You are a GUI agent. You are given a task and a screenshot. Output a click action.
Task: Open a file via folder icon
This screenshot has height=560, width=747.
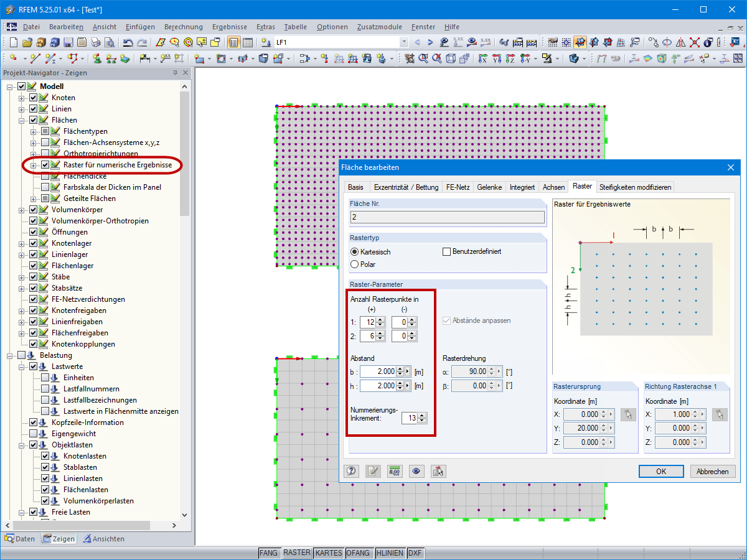tap(27, 42)
